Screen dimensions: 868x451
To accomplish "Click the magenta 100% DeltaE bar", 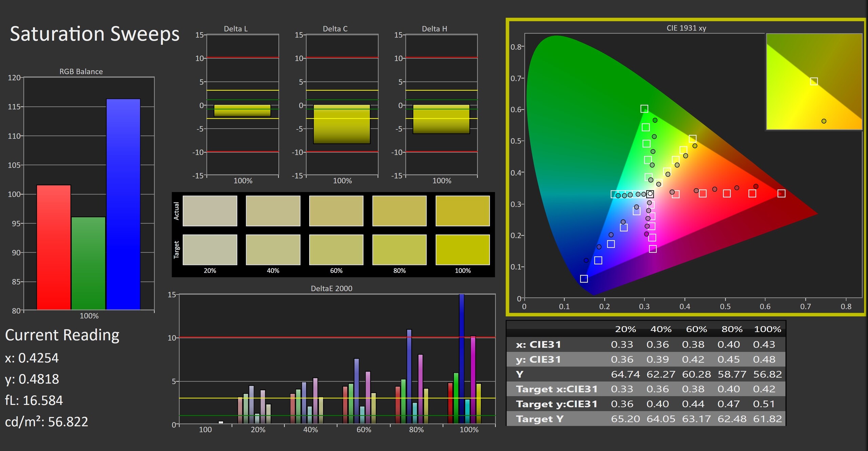I will pyautogui.click(x=473, y=379).
